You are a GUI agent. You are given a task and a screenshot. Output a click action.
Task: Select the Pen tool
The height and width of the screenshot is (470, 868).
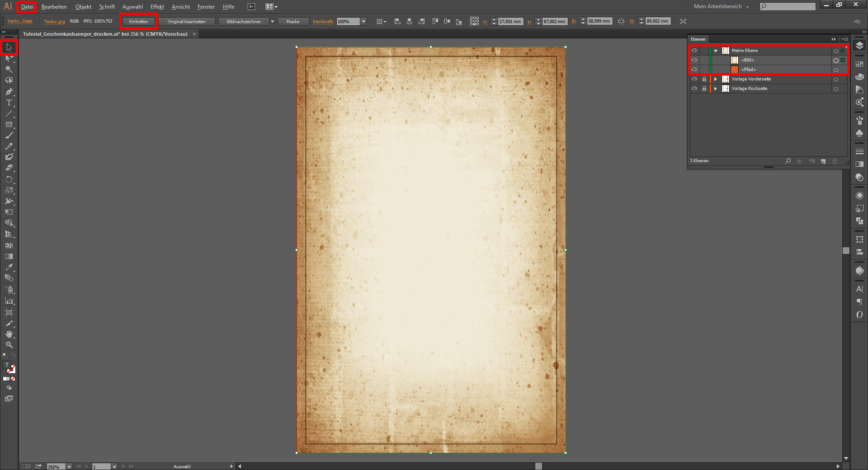point(9,92)
